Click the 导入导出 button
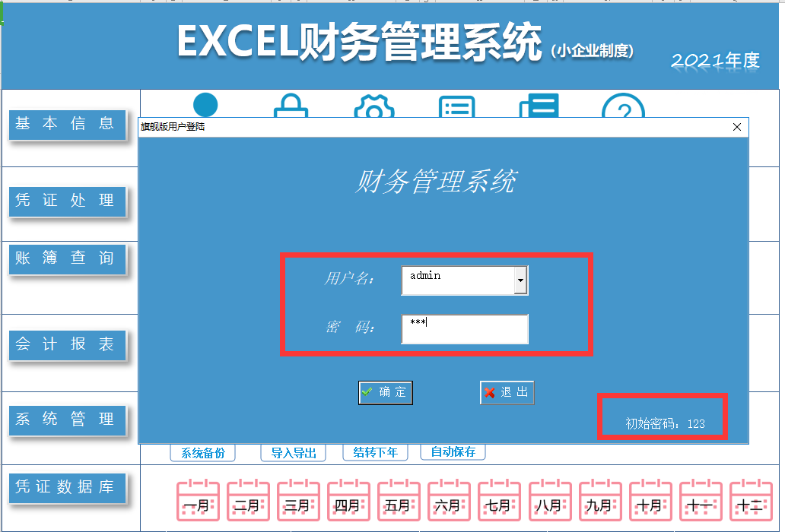The image size is (785, 532). tap(294, 453)
